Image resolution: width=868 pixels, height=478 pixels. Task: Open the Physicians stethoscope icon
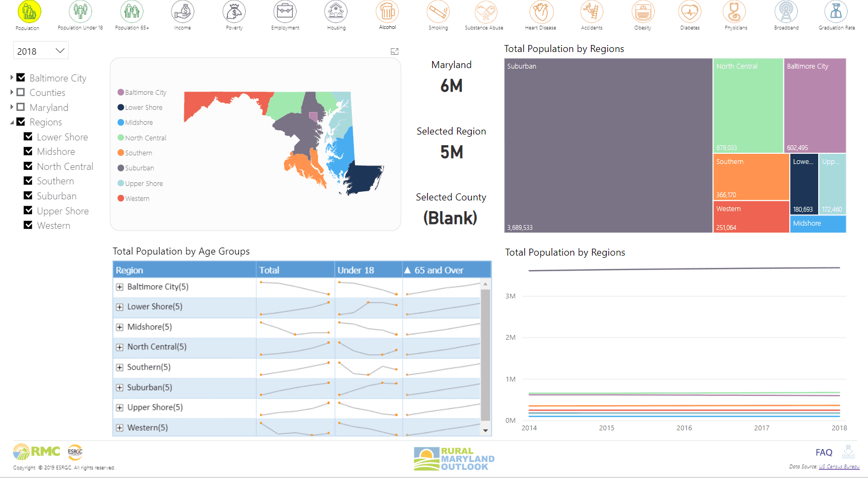734,11
